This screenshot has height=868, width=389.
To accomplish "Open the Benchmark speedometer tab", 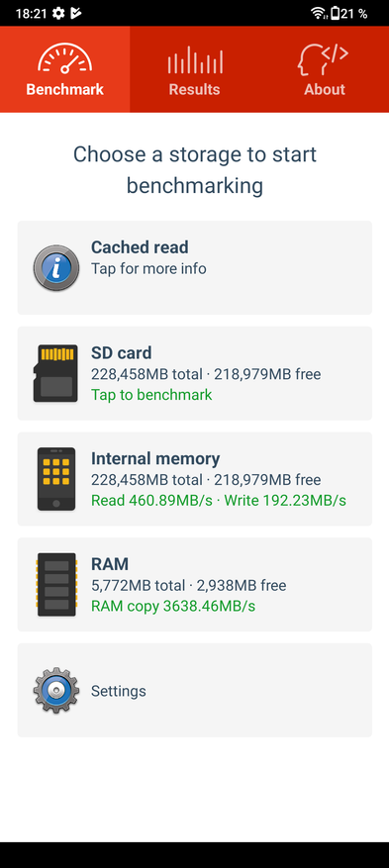I will [64, 69].
